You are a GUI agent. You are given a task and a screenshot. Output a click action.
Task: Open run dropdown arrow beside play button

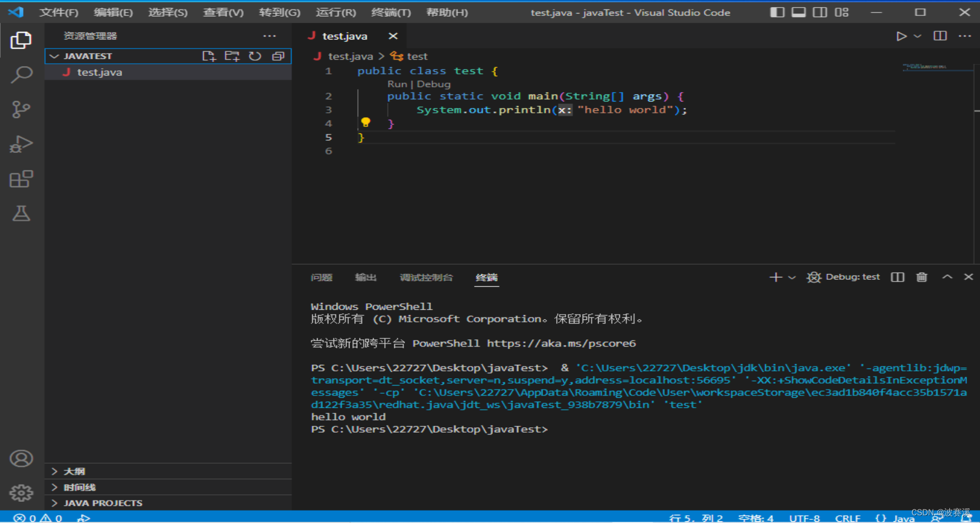point(917,36)
